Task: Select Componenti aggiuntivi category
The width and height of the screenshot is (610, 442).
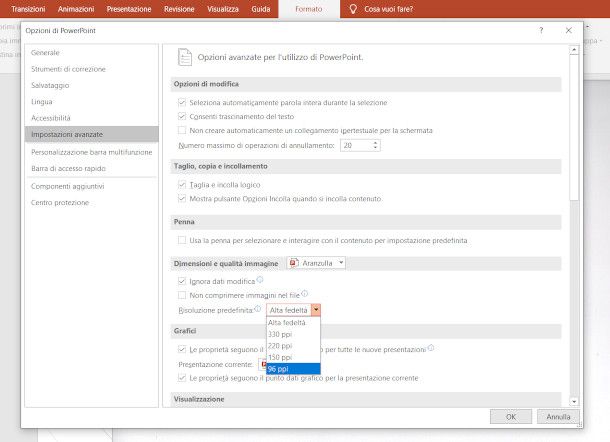Action: tap(92, 186)
